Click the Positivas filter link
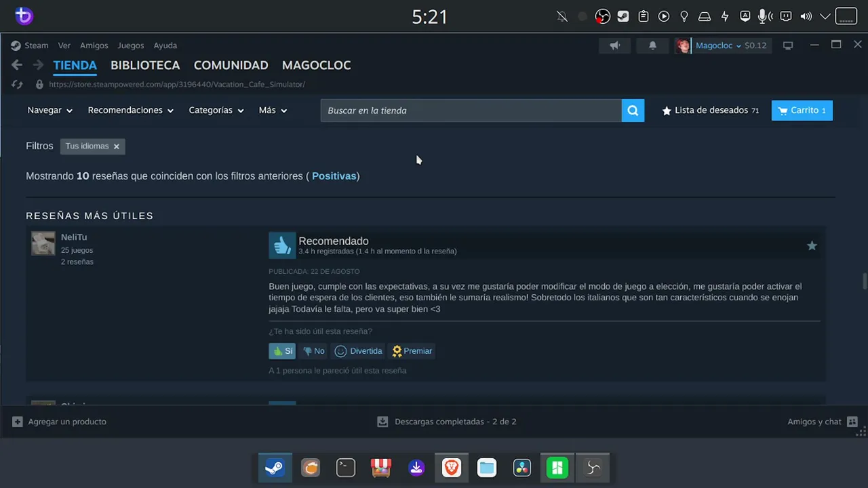The width and height of the screenshot is (868, 488). click(x=334, y=176)
